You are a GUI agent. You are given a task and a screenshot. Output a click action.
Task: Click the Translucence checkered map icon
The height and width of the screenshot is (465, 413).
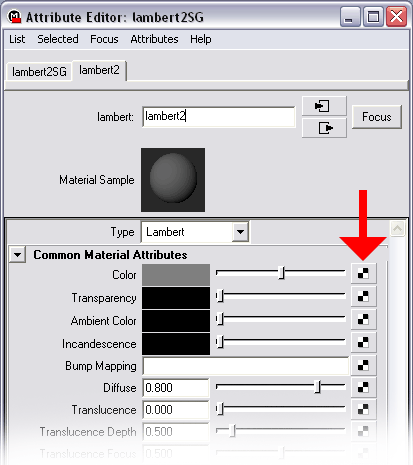click(363, 409)
